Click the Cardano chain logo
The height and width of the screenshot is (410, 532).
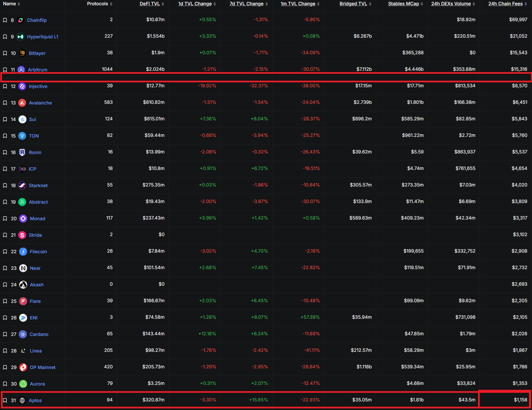tap(23, 334)
